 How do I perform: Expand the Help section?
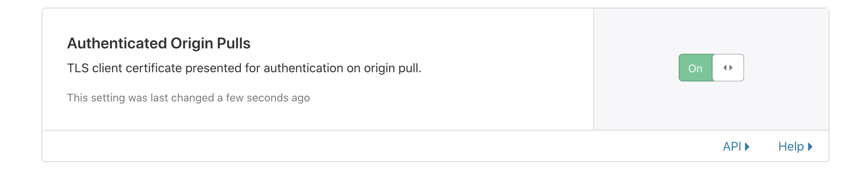tap(795, 146)
